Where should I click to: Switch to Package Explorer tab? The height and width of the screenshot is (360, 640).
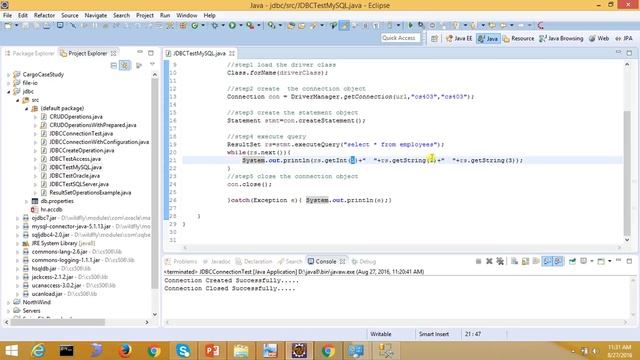tap(29, 53)
